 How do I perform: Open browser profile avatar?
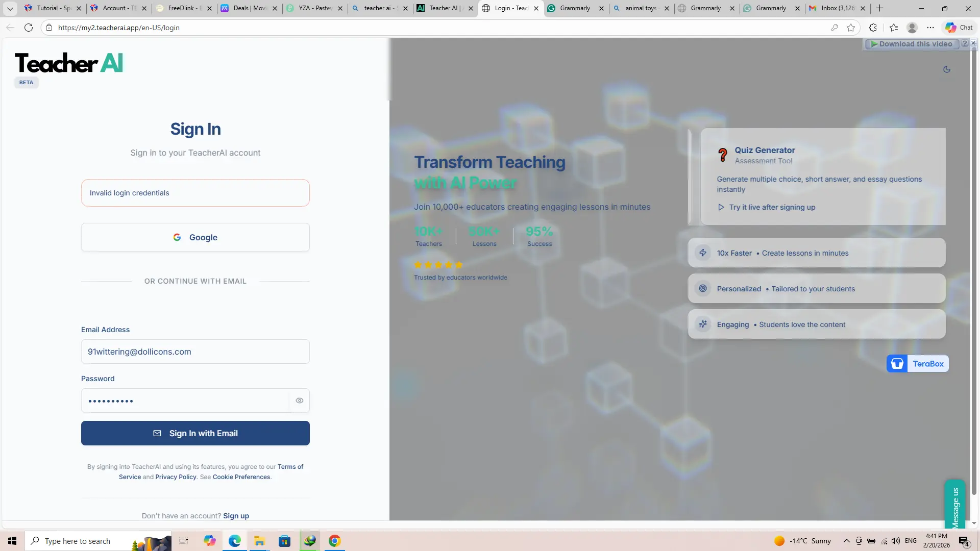pyautogui.click(x=912, y=28)
